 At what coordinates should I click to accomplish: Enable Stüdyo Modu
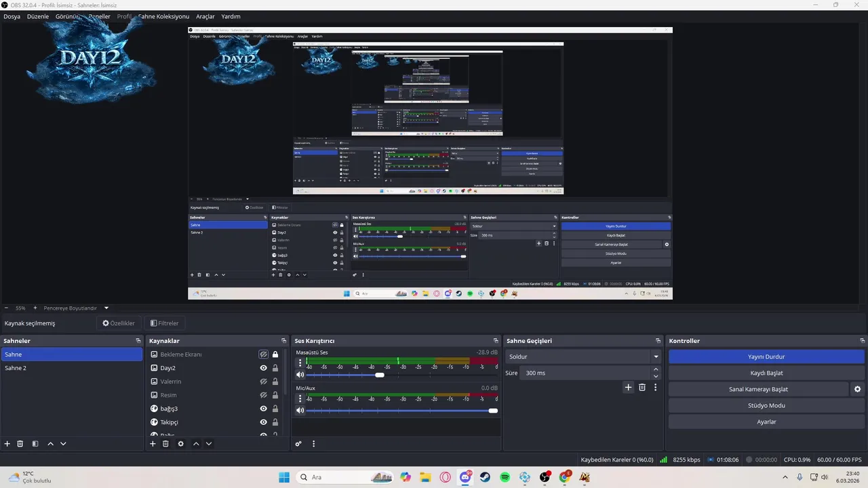pos(766,405)
